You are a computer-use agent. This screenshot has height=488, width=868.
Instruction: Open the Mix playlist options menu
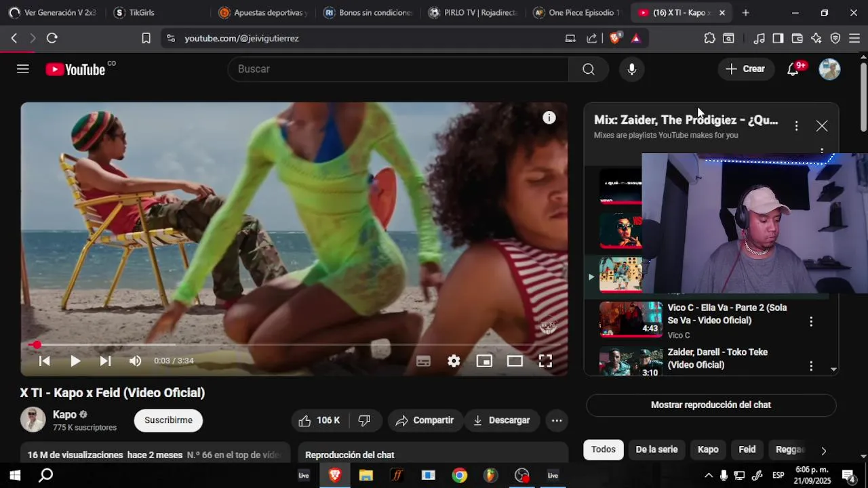796,126
